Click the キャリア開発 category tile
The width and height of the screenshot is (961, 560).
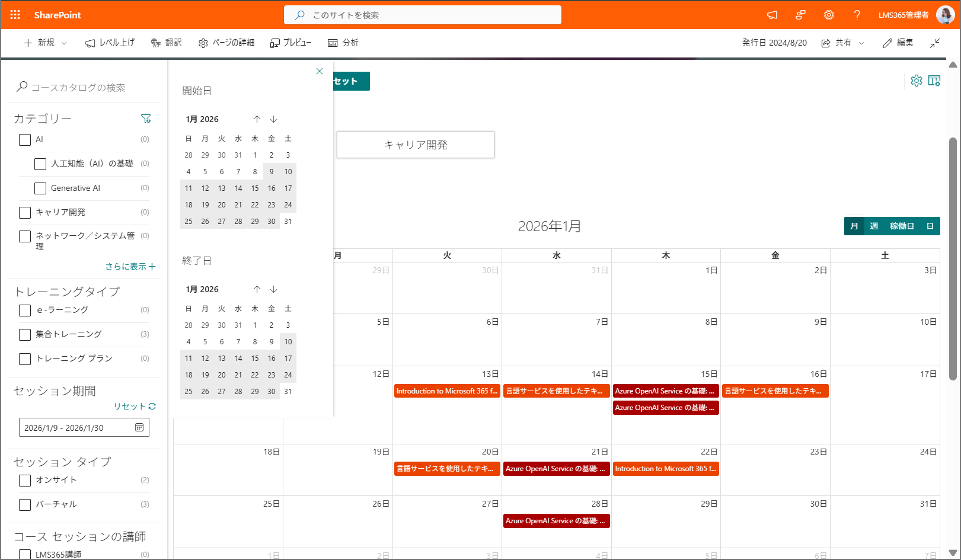point(416,145)
